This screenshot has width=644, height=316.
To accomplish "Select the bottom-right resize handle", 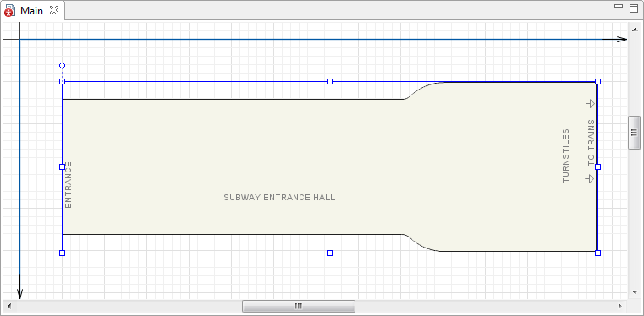I will point(598,253).
